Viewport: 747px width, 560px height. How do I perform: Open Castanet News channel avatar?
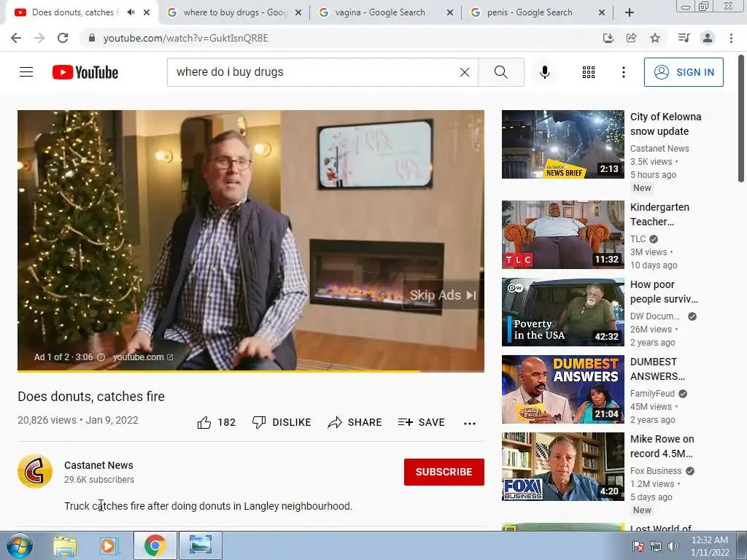pyautogui.click(x=35, y=472)
